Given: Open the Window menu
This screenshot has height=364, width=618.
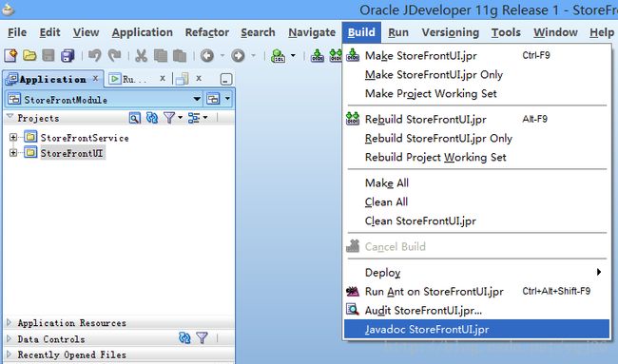Looking at the screenshot, I should pos(556,32).
